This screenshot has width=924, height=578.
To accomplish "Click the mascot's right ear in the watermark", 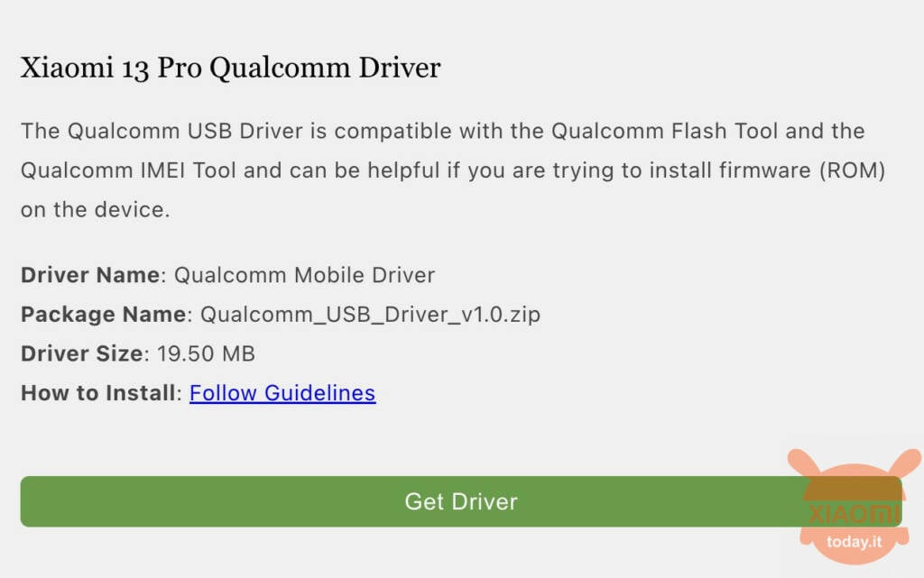I will click(903, 462).
